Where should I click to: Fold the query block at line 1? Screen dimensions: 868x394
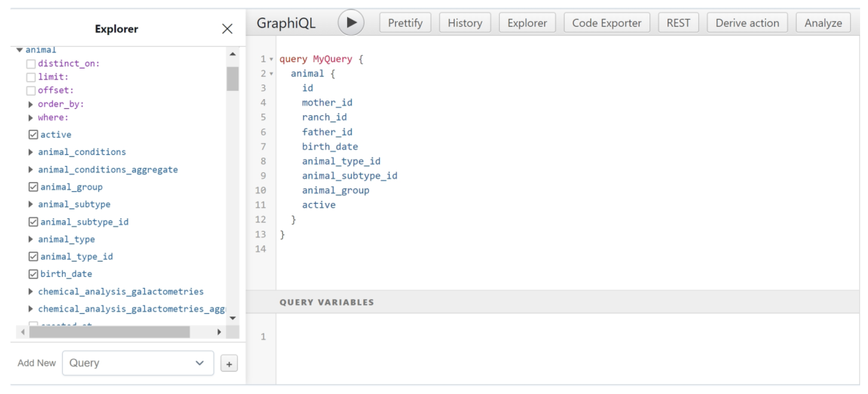pyautogui.click(x=271, y=59)
